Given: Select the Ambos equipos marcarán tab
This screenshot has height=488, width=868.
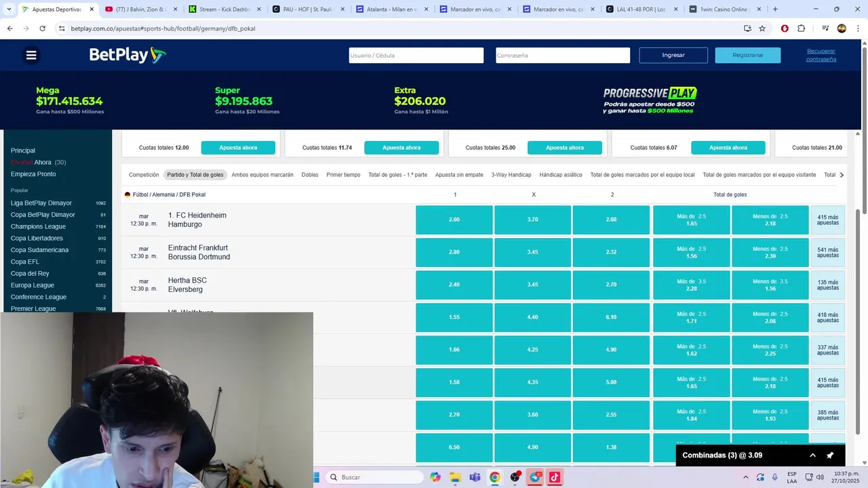Looking at the screenshot, I should click(x=262, y=175).
